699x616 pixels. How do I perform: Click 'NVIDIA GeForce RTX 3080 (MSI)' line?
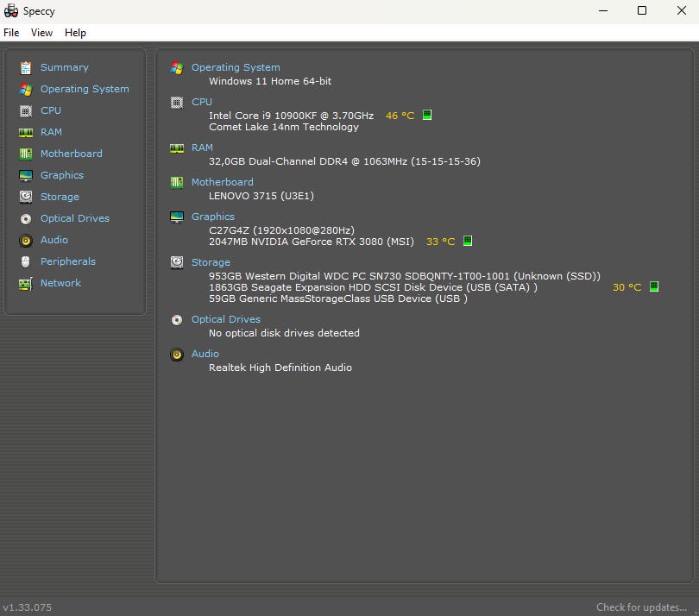click(x=312, y=242)
